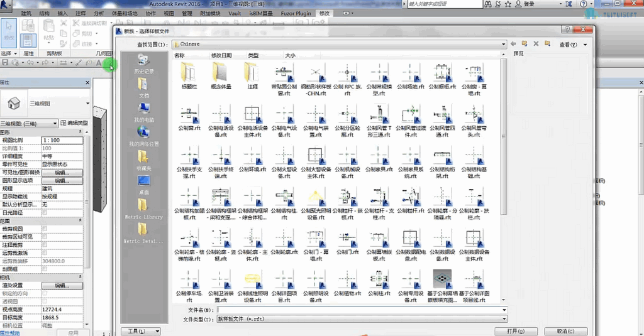Open the 概念体量 folder
Image resolution: width=644 pixels, height=336 pixels.
coord(221,77)
